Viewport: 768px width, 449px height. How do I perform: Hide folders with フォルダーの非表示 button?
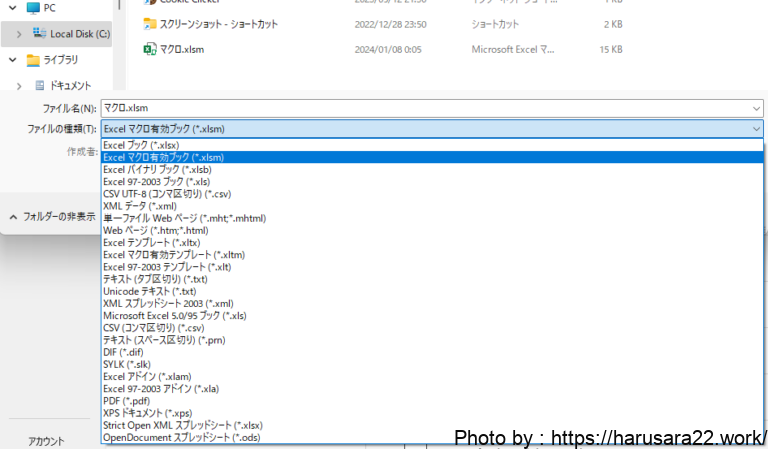point(53,216)
